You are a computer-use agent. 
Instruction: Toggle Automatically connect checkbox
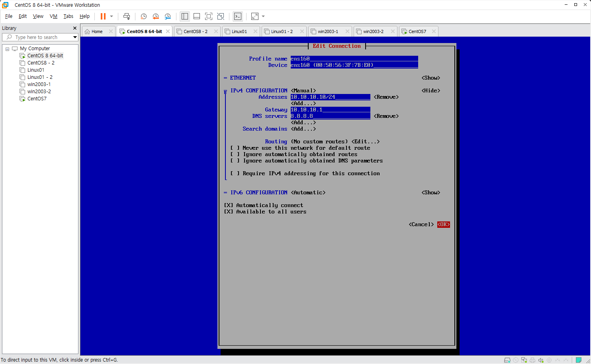coord(229,205)
